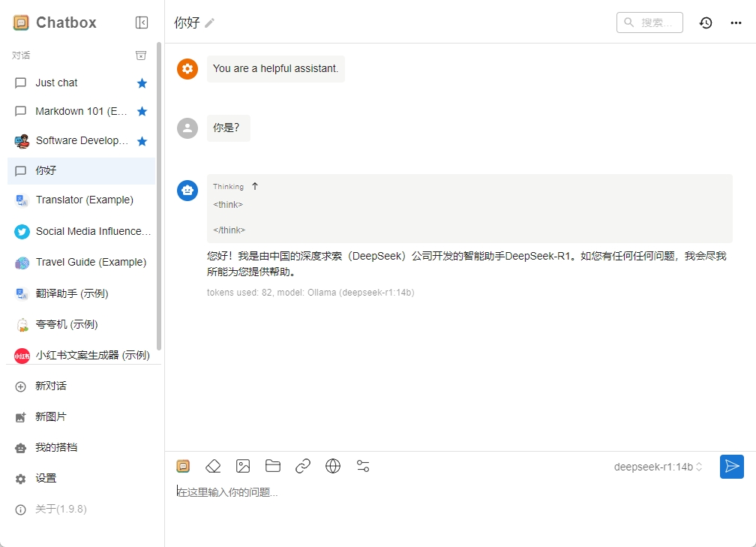Unstar the Just chat conversation
Image resolution: width=756 pixels, height=547 pixels.
click(142, 83)
